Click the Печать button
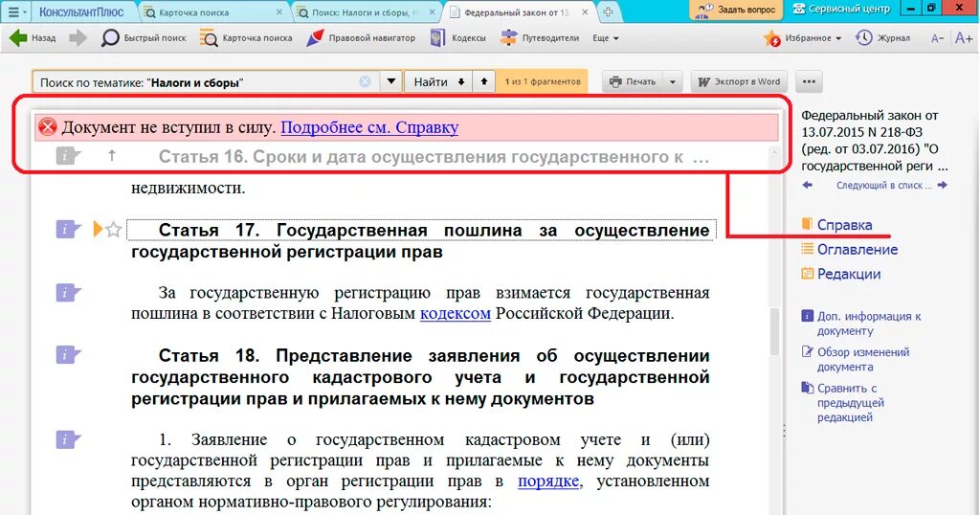 click(x=633, y=82)
